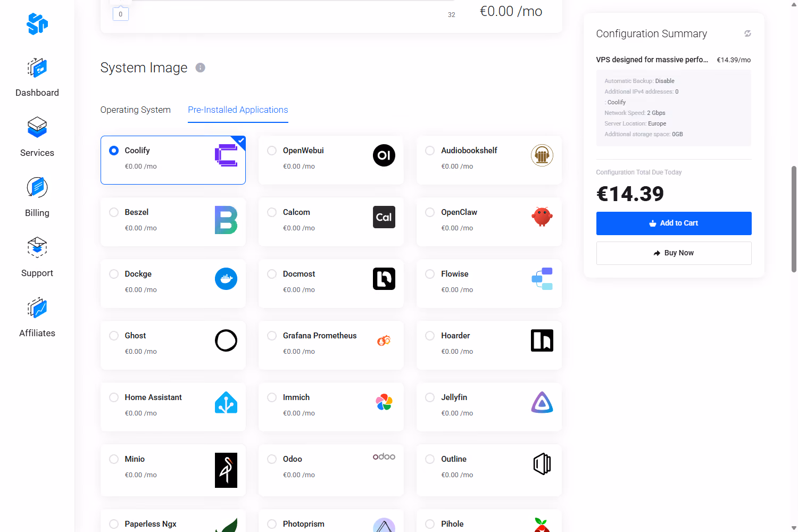Screen dimensions: 798x532
Task: Click the slider handle showing 0
Action: pos(121,14)
